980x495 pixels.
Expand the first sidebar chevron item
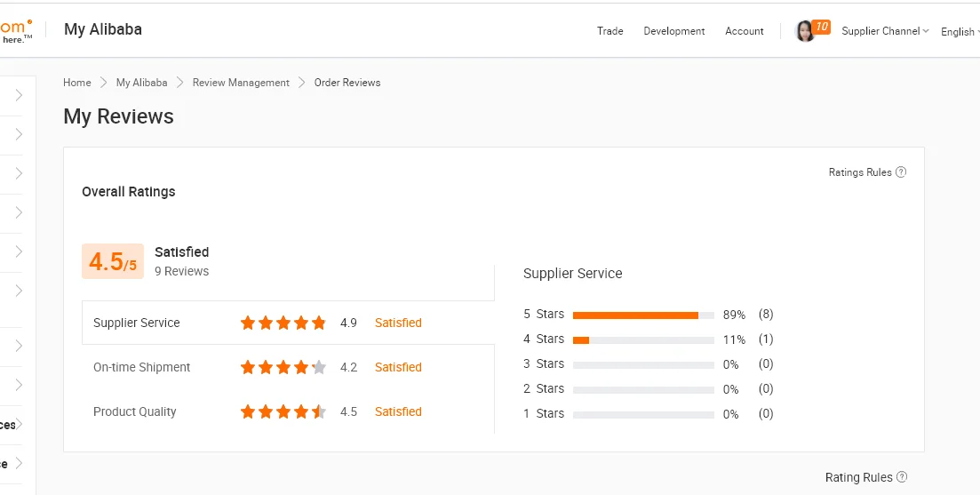pyautogui.click(x=19, y=95)
